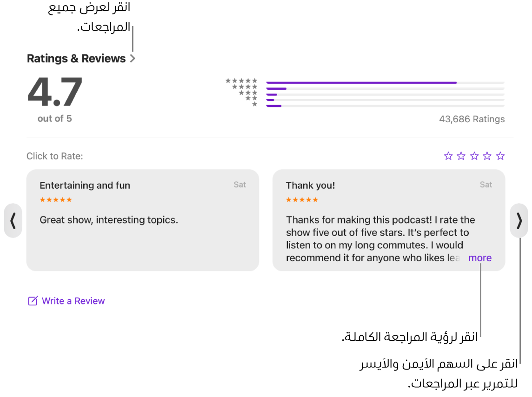Click the first star to rate one star
Image resolution: width=532 pixels, height=397 pixels.
pyautogui.click(x=448, y=156)
